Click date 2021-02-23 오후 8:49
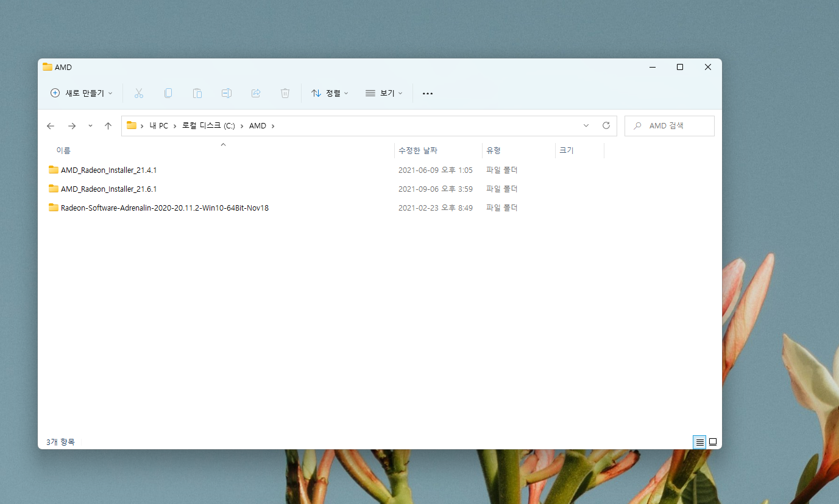This screenshot has width=839, height=504. (x=436, y=208)
